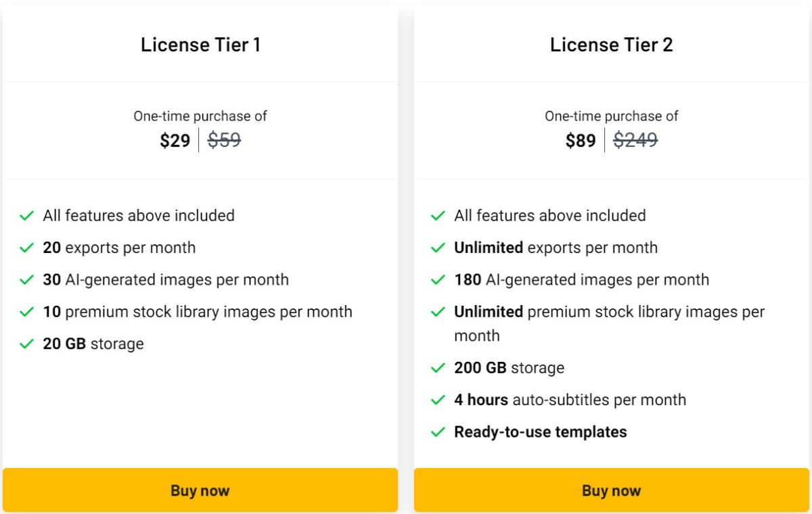Click the checkmark next to "Ready-to-use templates"
The image size is (812, 514).
[437, 431]
